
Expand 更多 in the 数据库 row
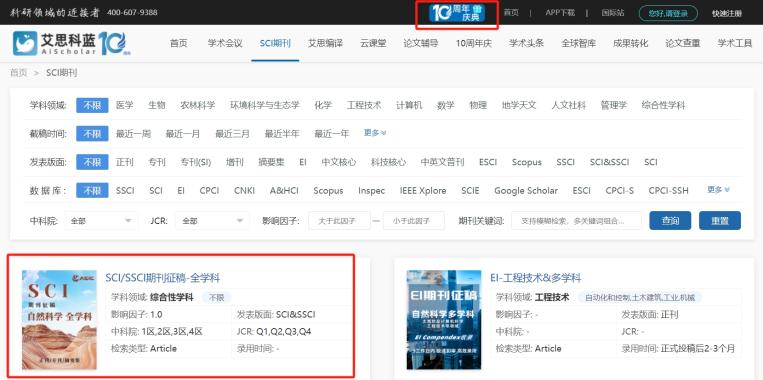pyautogui.click(x=718, y=190)
